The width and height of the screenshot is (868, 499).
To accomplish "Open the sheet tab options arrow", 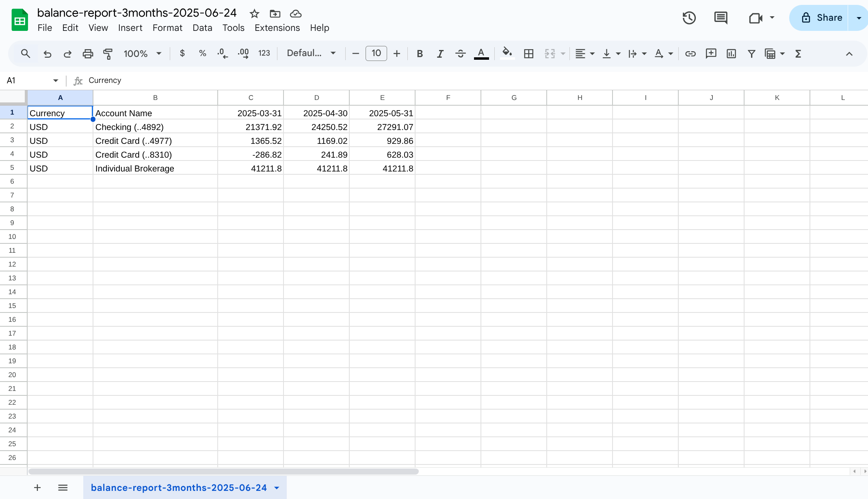I will 277,488.
